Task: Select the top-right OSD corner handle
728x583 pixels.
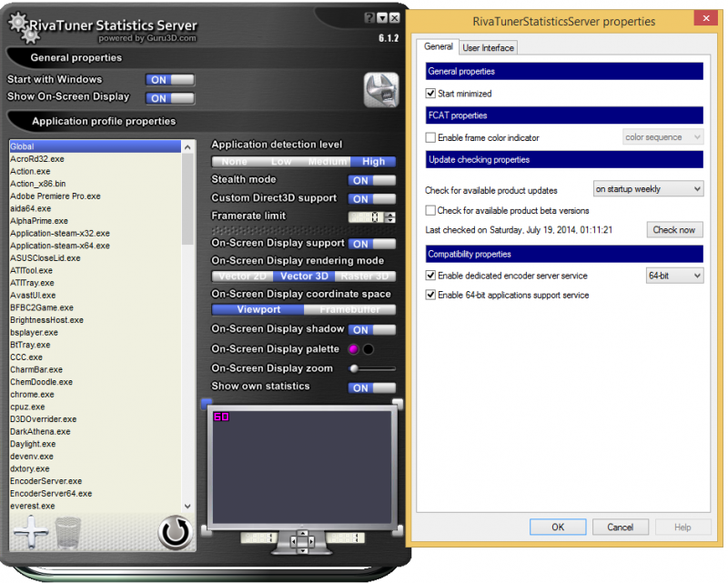Action: 398,403
